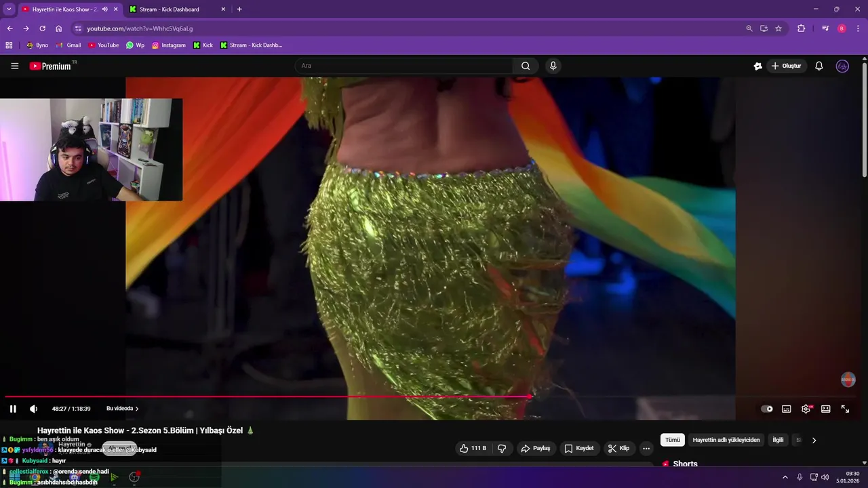
Task: Expand the "Bu videoda" chapters chevron
Action: tap(137, 409)
